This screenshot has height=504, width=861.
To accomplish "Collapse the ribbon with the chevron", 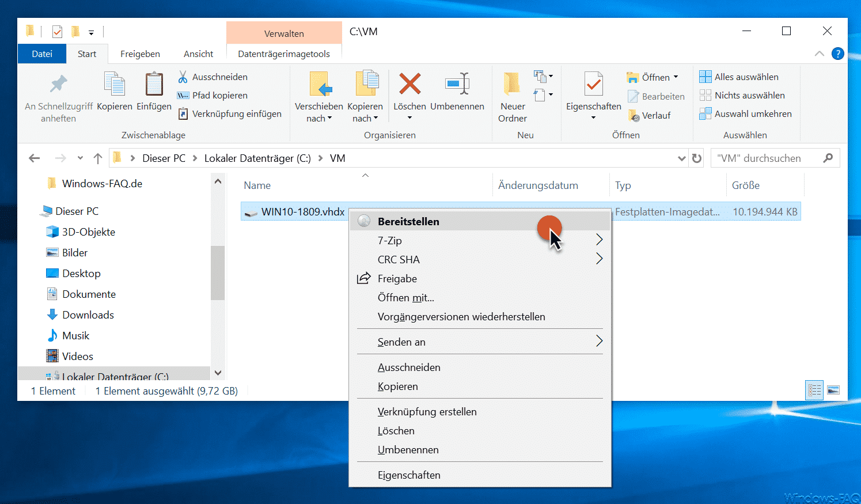I will [820, 54].
